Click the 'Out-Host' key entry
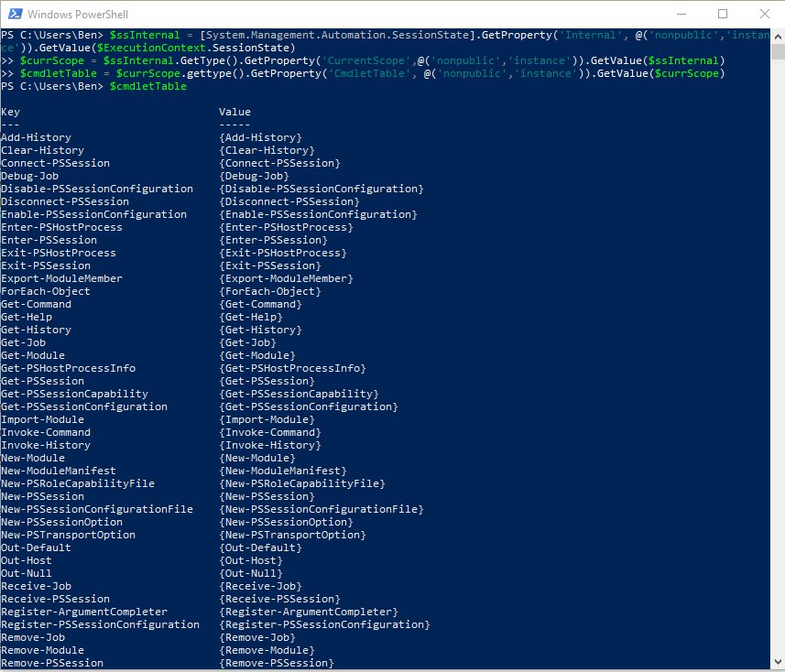This screenshot has height=672, width=785. point(27,560)
